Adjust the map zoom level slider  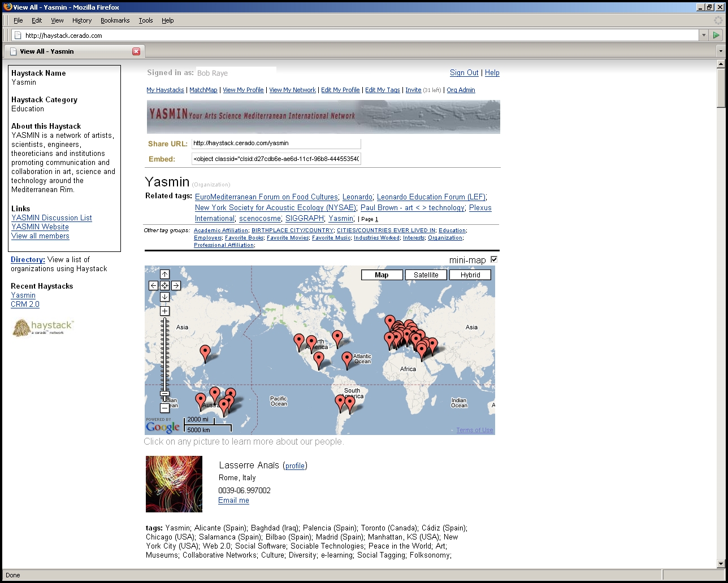pyautogui.click(x=164, y=393)
